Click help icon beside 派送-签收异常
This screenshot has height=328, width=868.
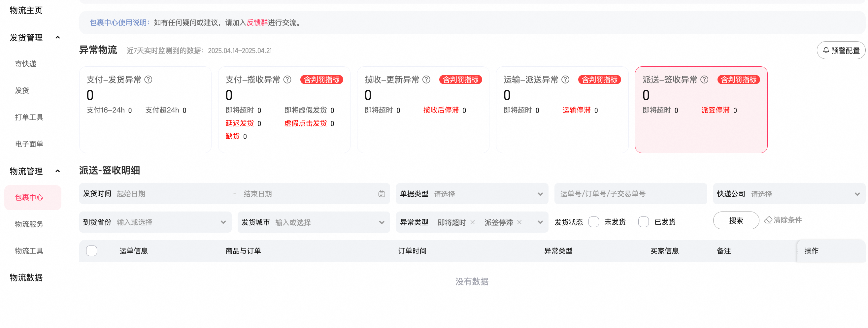pyautogui.click(x=704, y=80)
